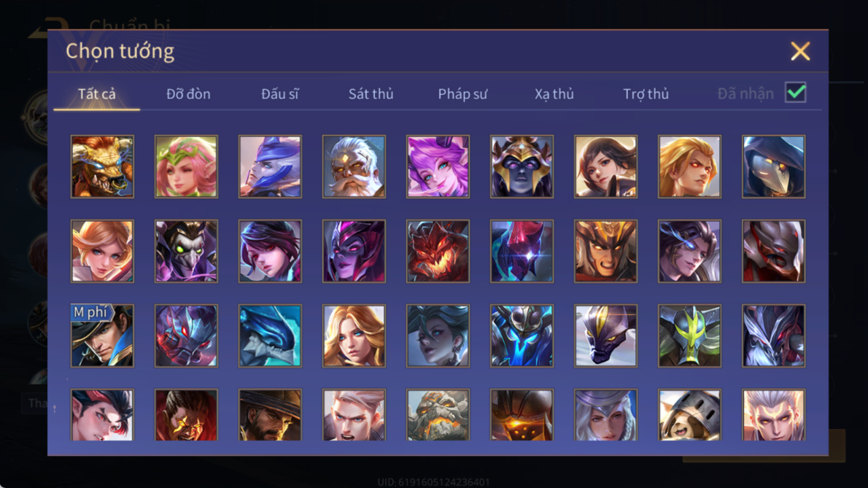Switch to the Sát thủ tab

[371, 94]
